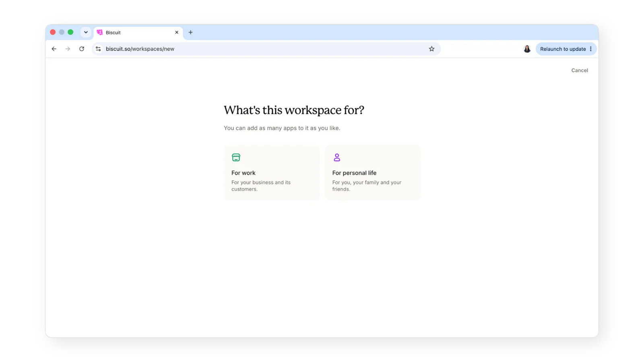The width and height of the screenshot is (644, 362).
Task: Click the Biscuit favicon in the tab
Action: pos(100,32)
